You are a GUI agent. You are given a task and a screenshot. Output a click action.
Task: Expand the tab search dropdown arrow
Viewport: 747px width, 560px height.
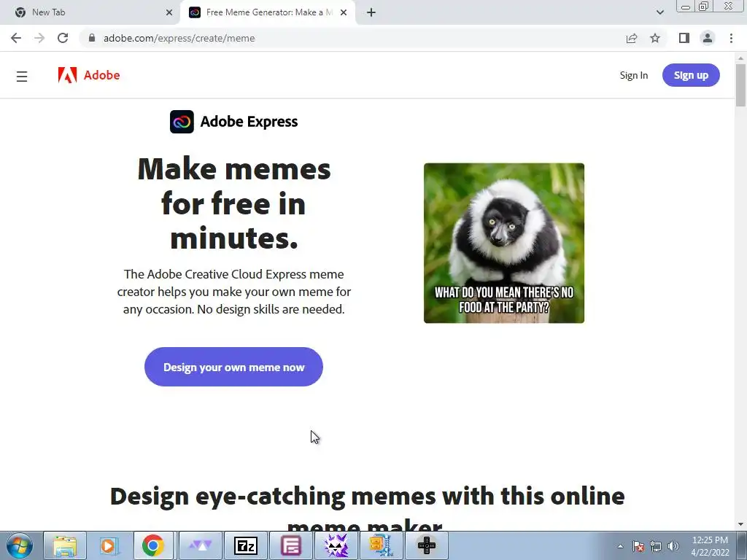[x=659, y=12]
